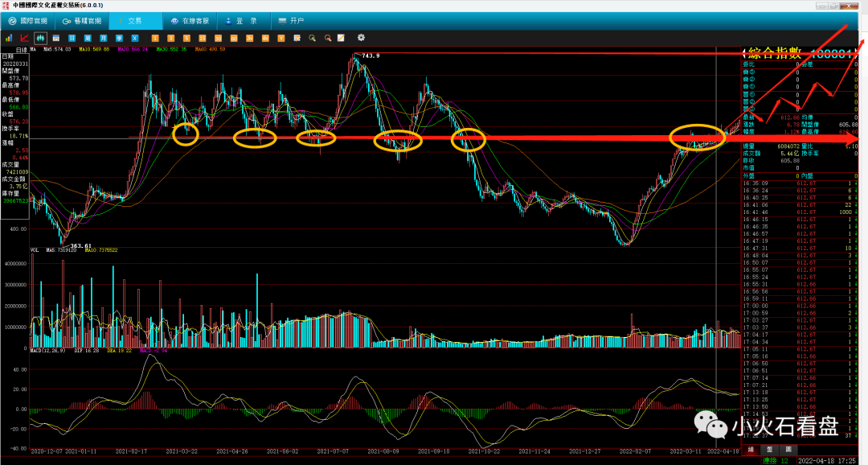Zoom in the chart with magnifier
Image resolution: width=868 pixels, height=465 pixels.
click(x=312, y=39)
